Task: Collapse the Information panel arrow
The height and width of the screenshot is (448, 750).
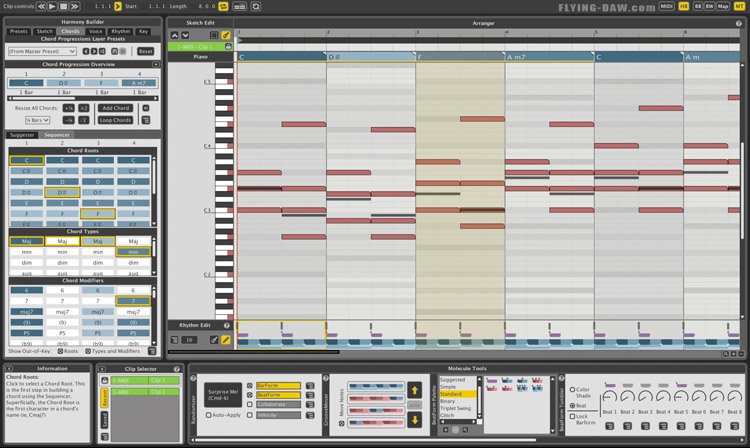Action: tap(9, 369)
